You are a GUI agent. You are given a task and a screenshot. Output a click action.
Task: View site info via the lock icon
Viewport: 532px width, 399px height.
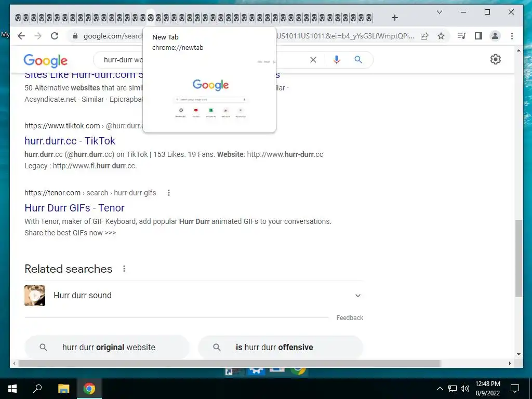(x=75, y=36)
